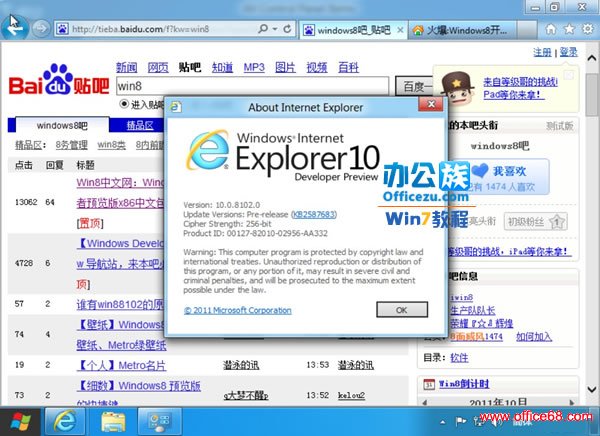Go to previous month in calendar
This screenshot has width=600, height=436.
click(424, 402)
